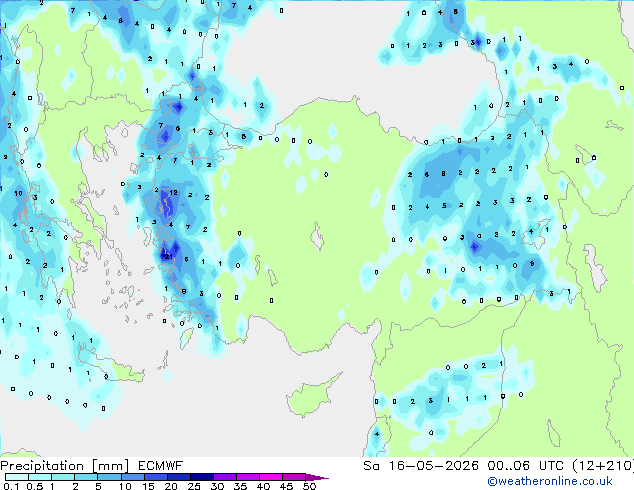Click the date "16-05-2026" text
The height and width of the screenshot is (490, 634).
(x=433, y=466)
